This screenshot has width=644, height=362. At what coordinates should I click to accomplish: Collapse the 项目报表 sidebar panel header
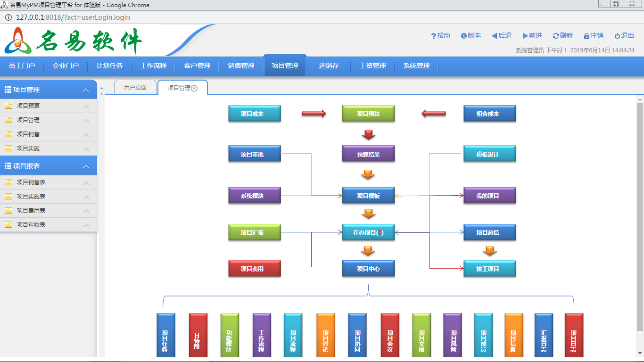click(86, 166)
